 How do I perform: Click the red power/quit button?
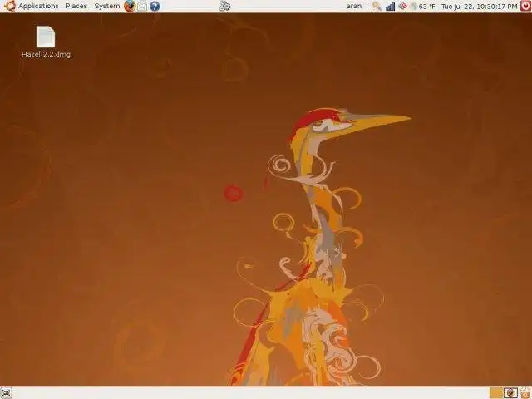[x=525, y=6]
